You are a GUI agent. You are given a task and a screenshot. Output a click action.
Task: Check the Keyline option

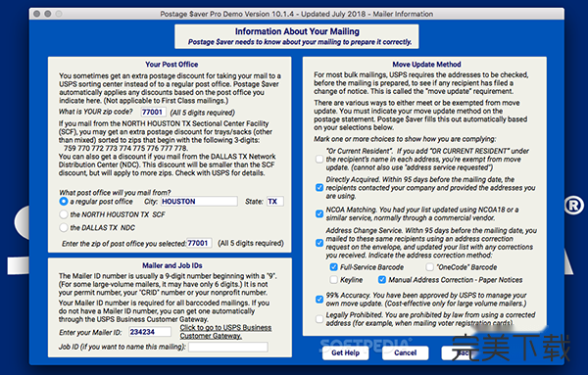point(333,279)
